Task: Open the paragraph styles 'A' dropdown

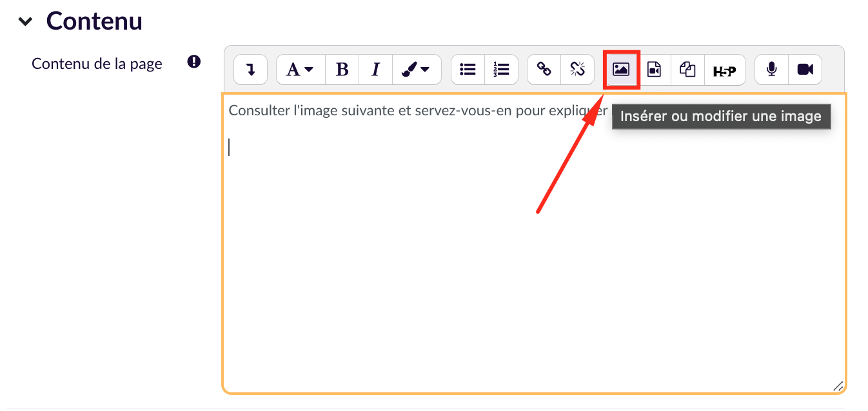Action: point(300,70)
